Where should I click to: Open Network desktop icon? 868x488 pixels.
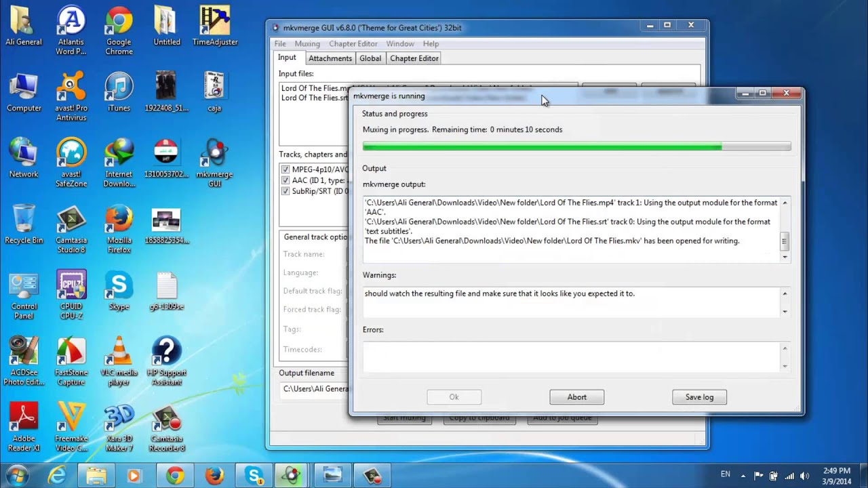click(24, 159)
